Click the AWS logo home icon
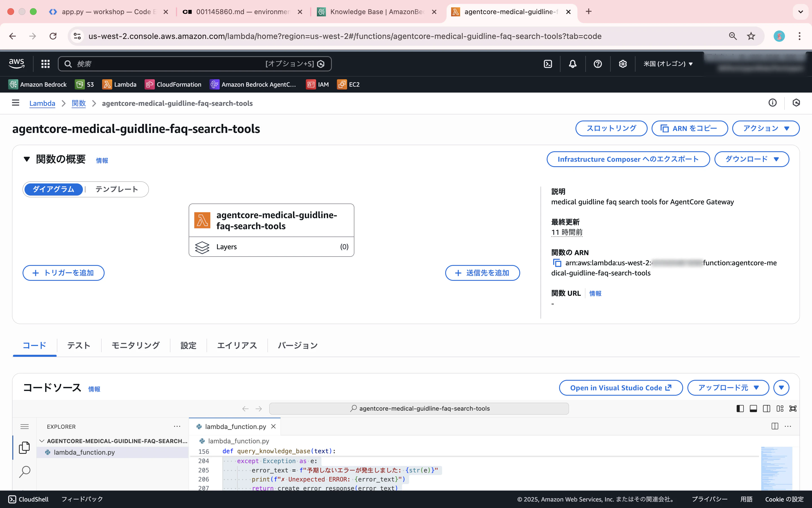Image resolution: width=812 pixels, height=508 pixels. 16,63
